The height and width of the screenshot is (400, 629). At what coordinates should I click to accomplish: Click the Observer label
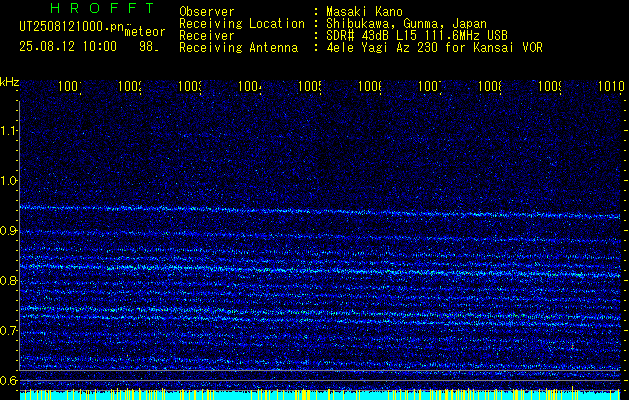(207, 12)
